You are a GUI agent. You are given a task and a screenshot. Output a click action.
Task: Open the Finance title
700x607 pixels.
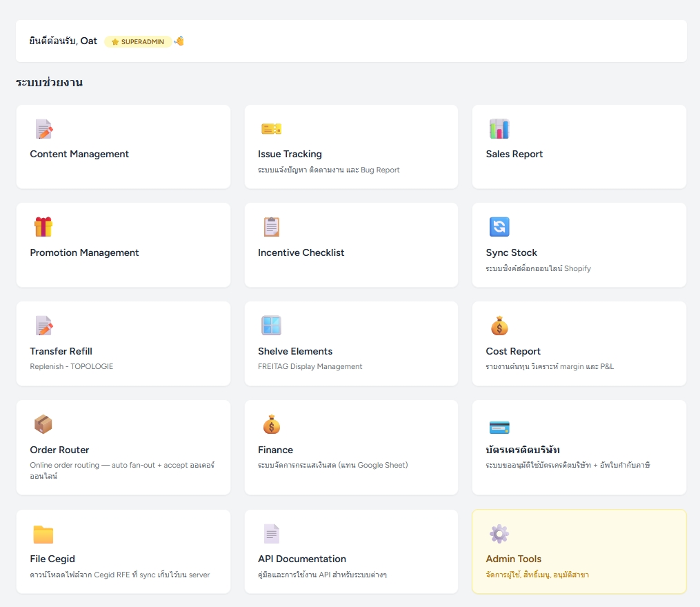pyautogui.click(x=275, y=450)
